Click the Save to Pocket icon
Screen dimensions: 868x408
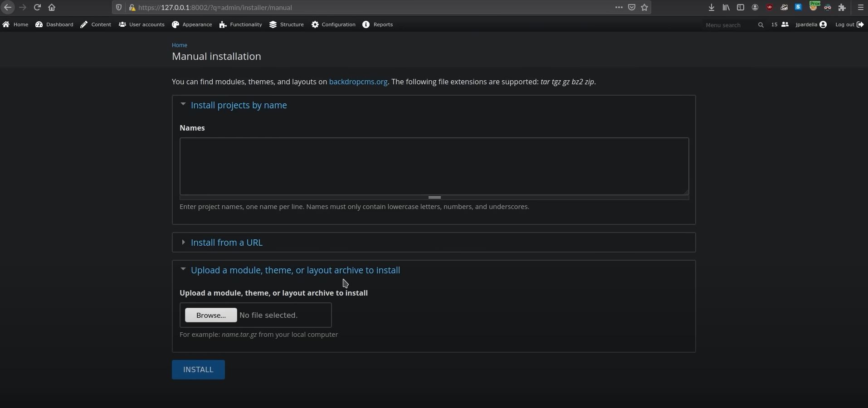(x=632, y=7)
